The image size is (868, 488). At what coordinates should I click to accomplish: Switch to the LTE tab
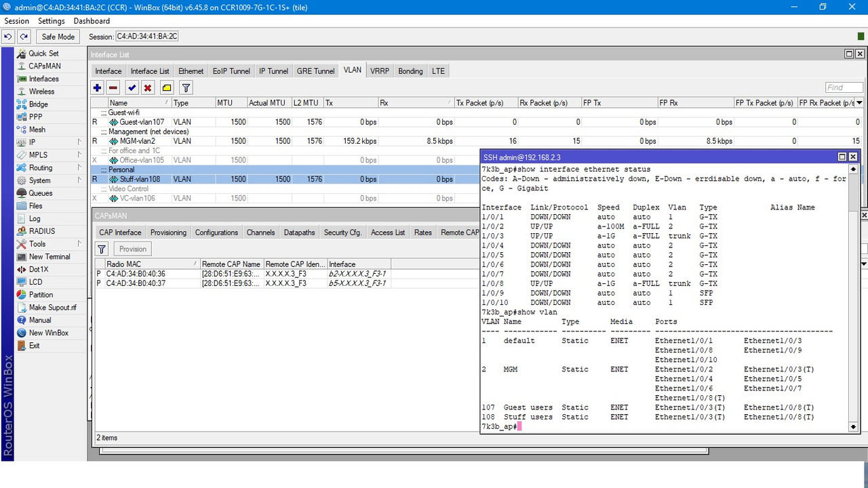(x=439, y=71)
